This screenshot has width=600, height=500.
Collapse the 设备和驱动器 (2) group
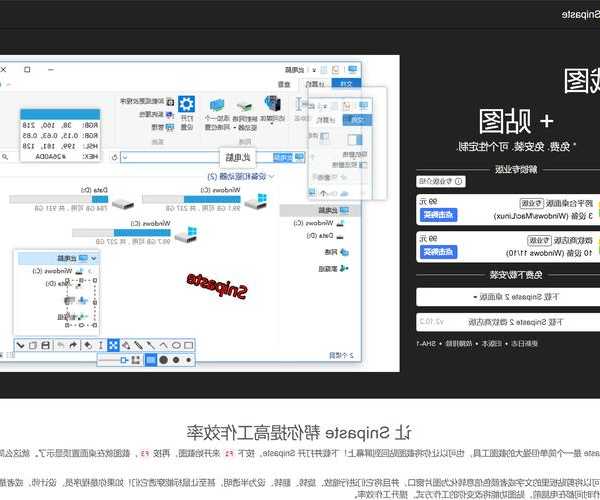click(x=271, y=176)
